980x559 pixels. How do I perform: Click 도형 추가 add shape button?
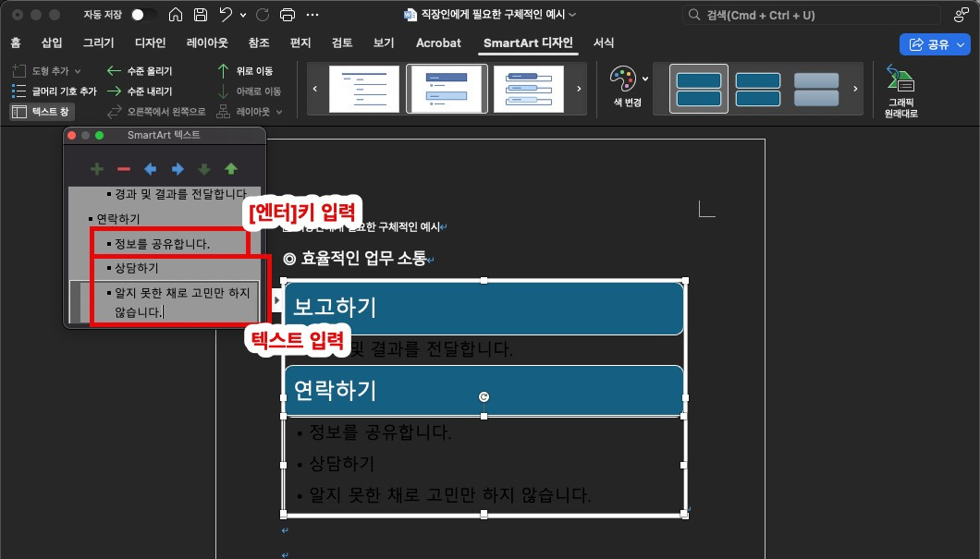pyautogui.click(x=41, y=70)
